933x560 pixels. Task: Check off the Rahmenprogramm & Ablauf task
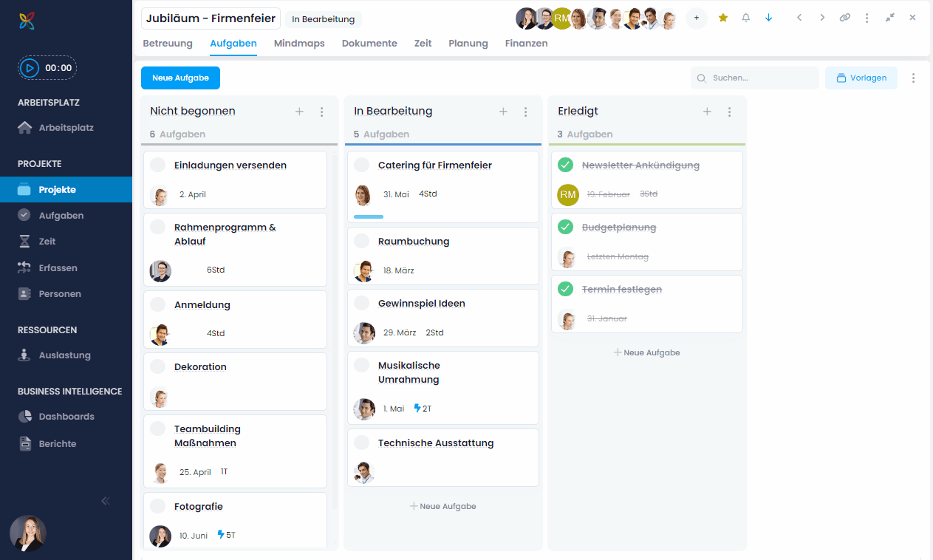(158, 227)
